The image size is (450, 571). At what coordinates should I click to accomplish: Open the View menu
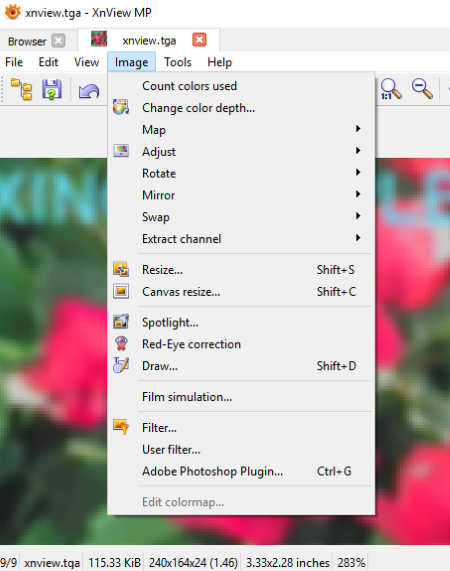[x=87, y=62]
